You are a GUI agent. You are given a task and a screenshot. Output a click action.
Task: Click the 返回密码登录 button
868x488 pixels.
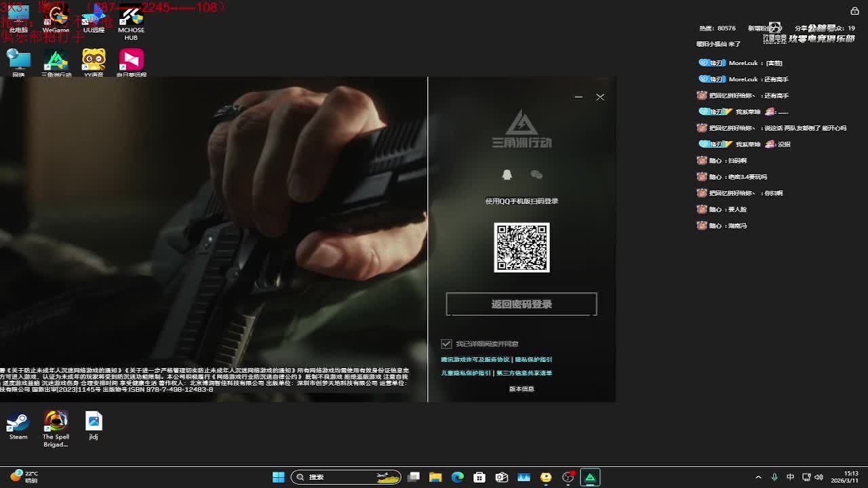pyautogui.click(x=521, y=304)
